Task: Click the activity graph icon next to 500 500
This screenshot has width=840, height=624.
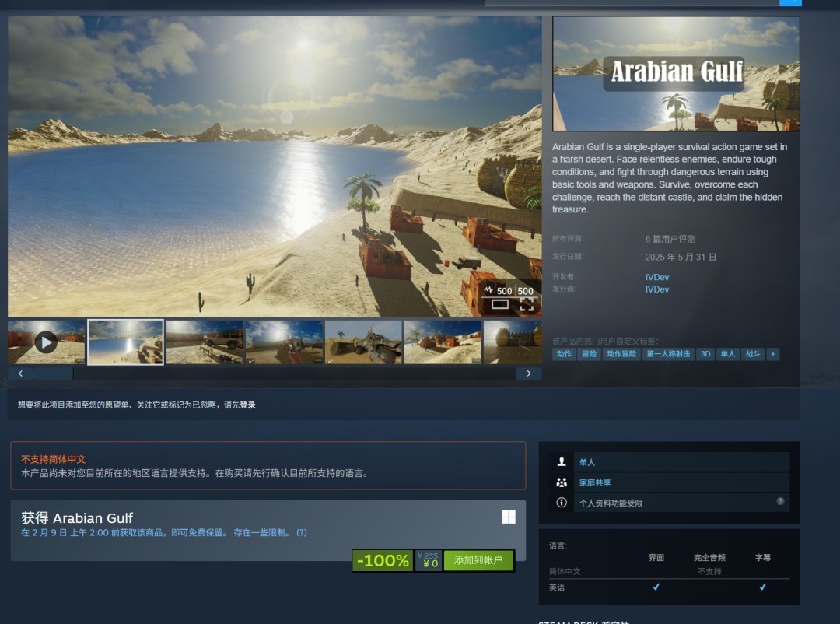Action: coord(487,290)
